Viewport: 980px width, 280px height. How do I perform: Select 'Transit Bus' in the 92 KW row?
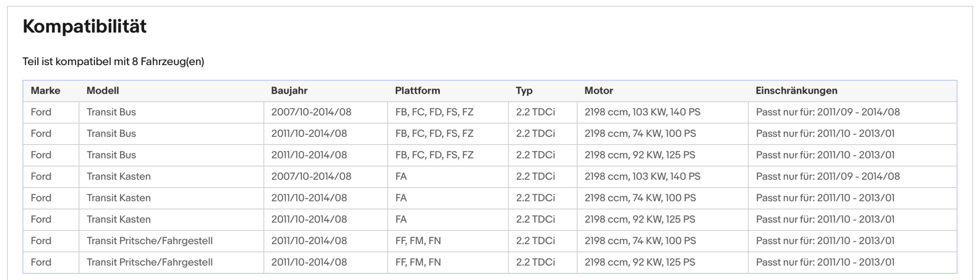[x=111, y=155]
